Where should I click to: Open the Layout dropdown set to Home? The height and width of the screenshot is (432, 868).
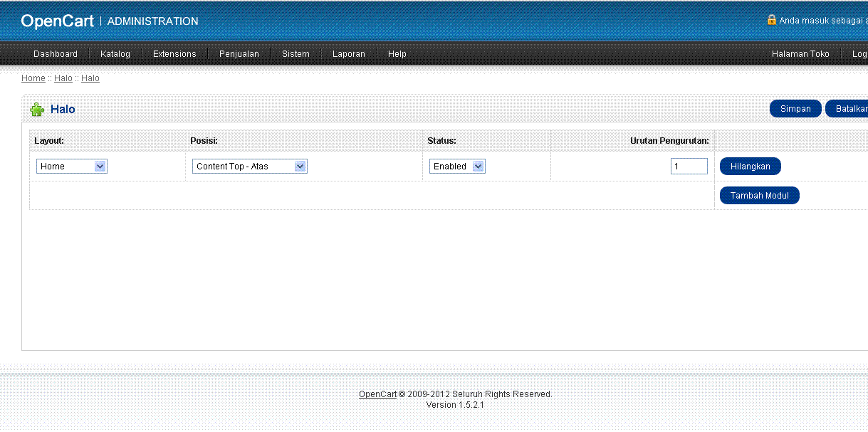[x=72, y=167]
